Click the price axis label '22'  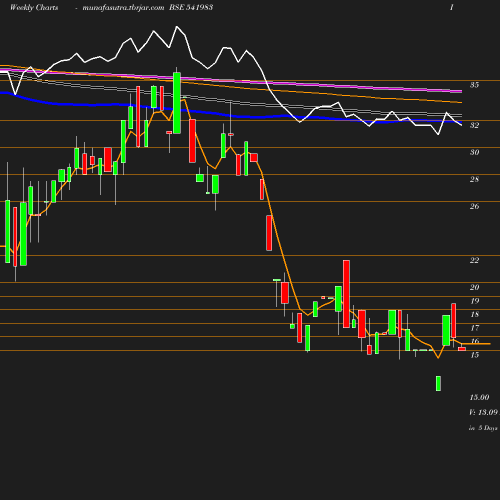pos(474,260)
